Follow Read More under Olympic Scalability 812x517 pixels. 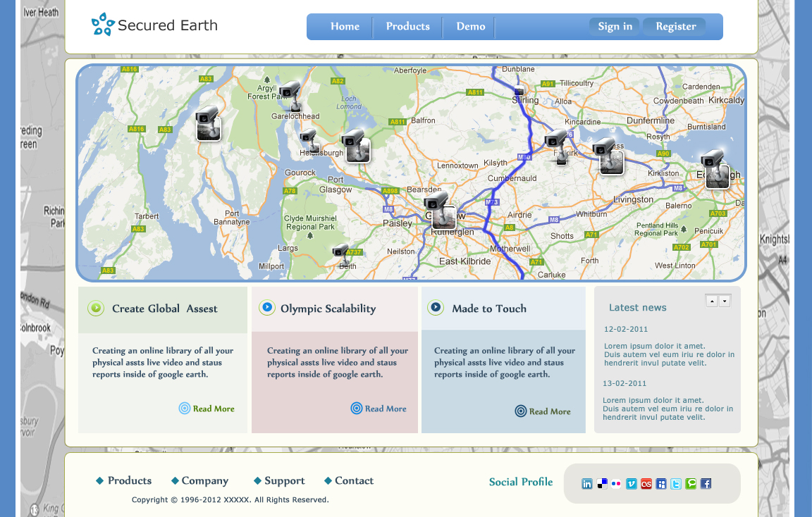(x=379, y=409)
